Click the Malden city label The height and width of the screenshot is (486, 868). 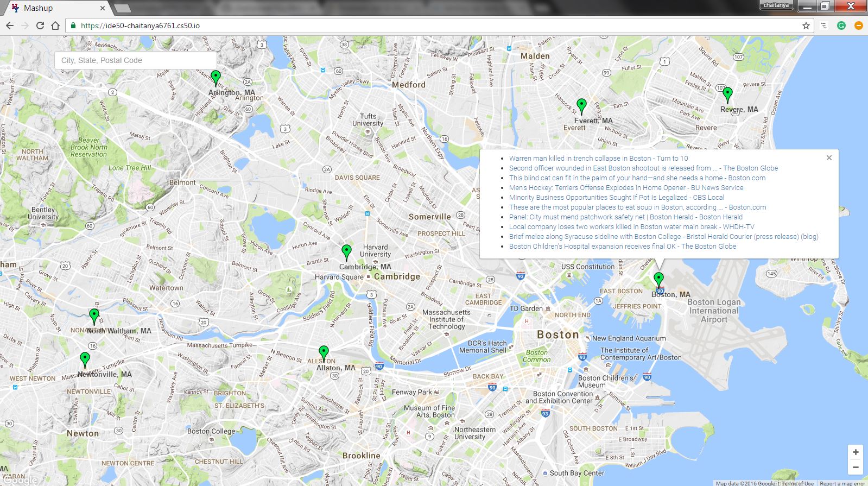point(535,56)
